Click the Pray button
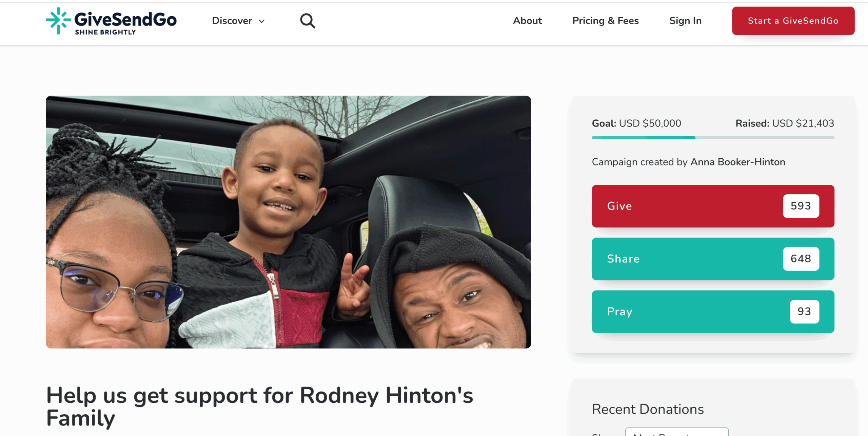868x436 pixels. pyautogui.click(x=713, y=312)
